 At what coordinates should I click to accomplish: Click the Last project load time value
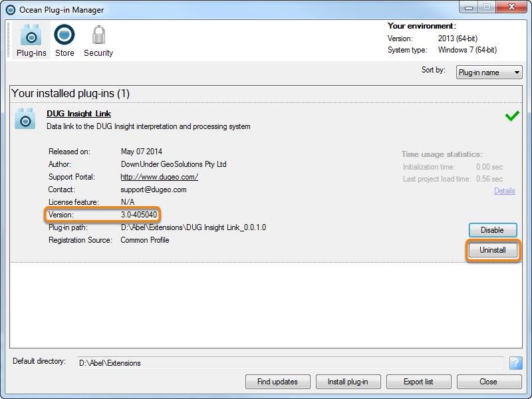(489, 179)
